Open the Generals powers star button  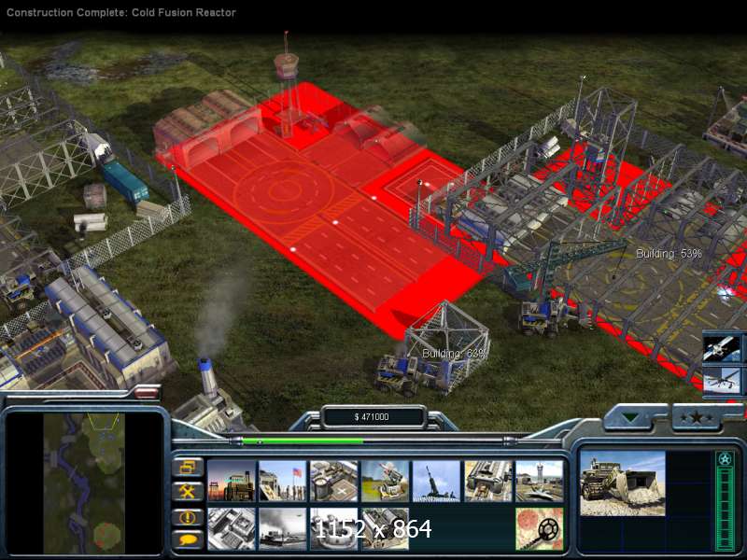click(x=697, y=418)
